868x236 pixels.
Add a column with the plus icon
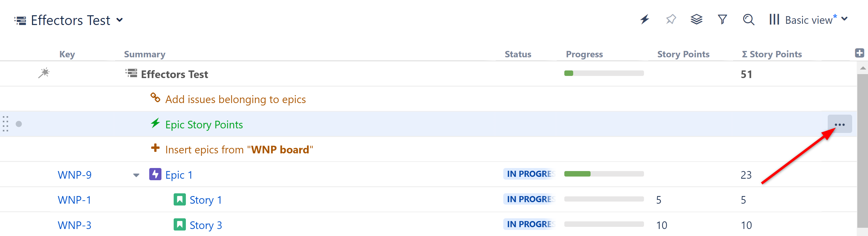coord(859,53)
